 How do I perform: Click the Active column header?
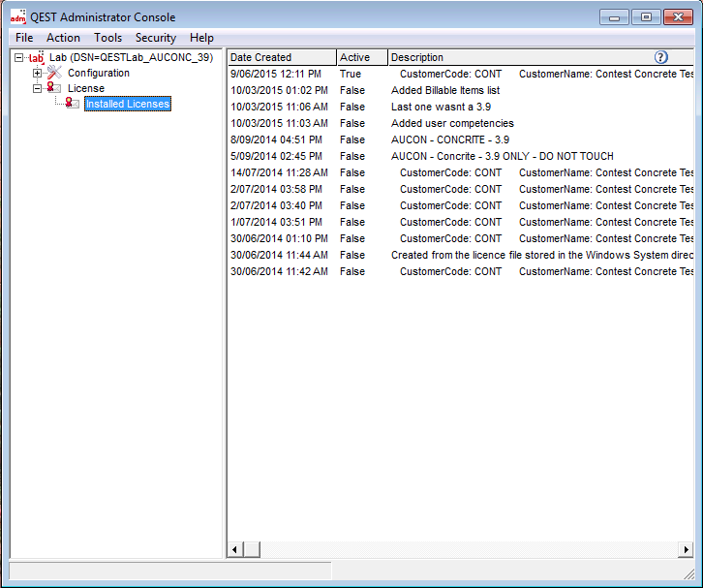pyautogui.click(x=361, y=57)
